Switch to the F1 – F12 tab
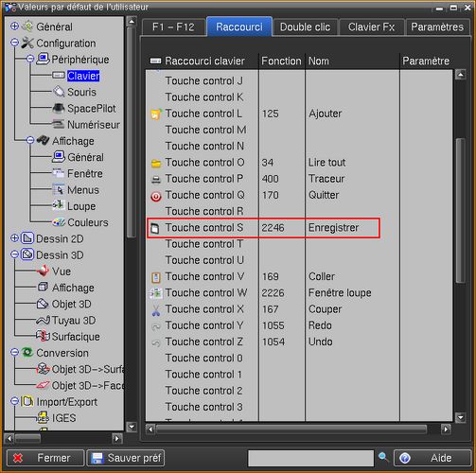 (173, 27)
